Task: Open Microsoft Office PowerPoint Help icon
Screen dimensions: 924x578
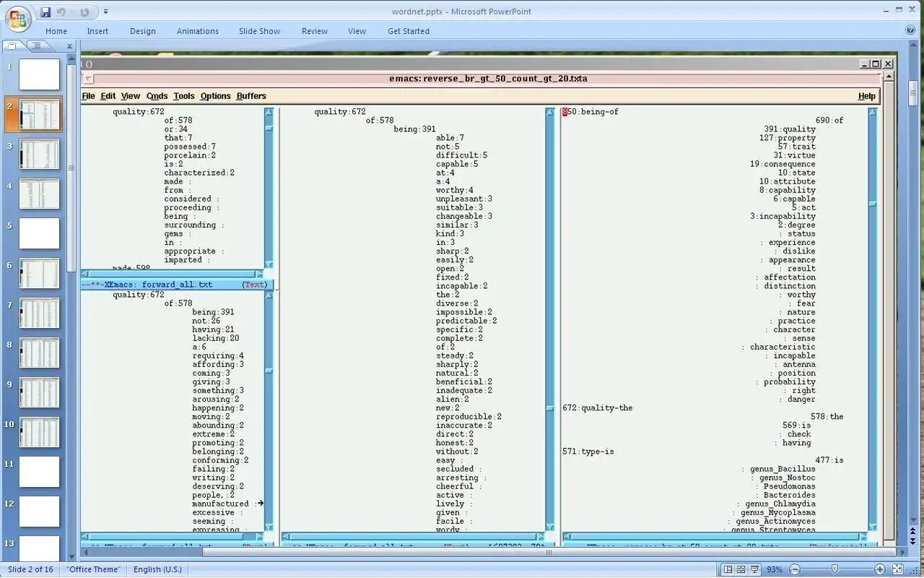Action: click(x=911, y=30)
